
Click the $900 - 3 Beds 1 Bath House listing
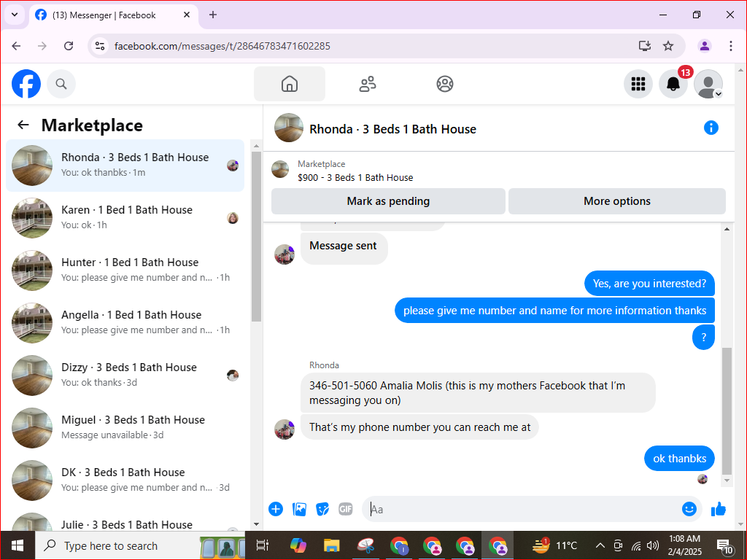pos(355,178)
